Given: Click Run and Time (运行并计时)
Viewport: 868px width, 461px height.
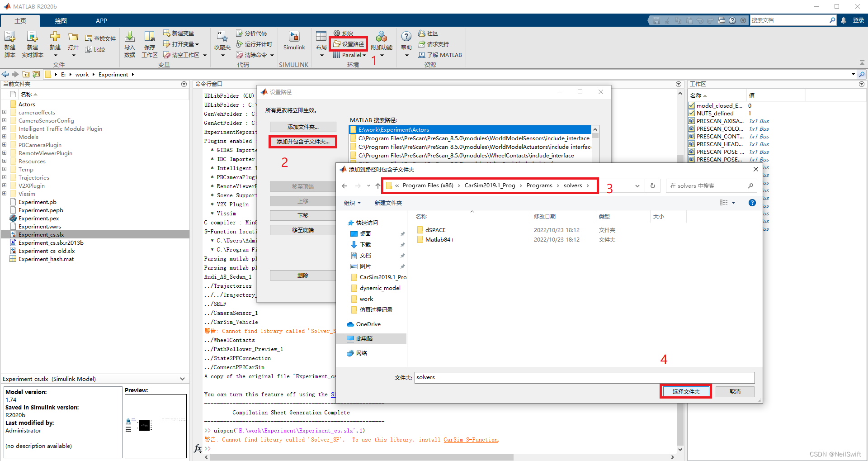Looking at the screenshot, I should [254, 44].
